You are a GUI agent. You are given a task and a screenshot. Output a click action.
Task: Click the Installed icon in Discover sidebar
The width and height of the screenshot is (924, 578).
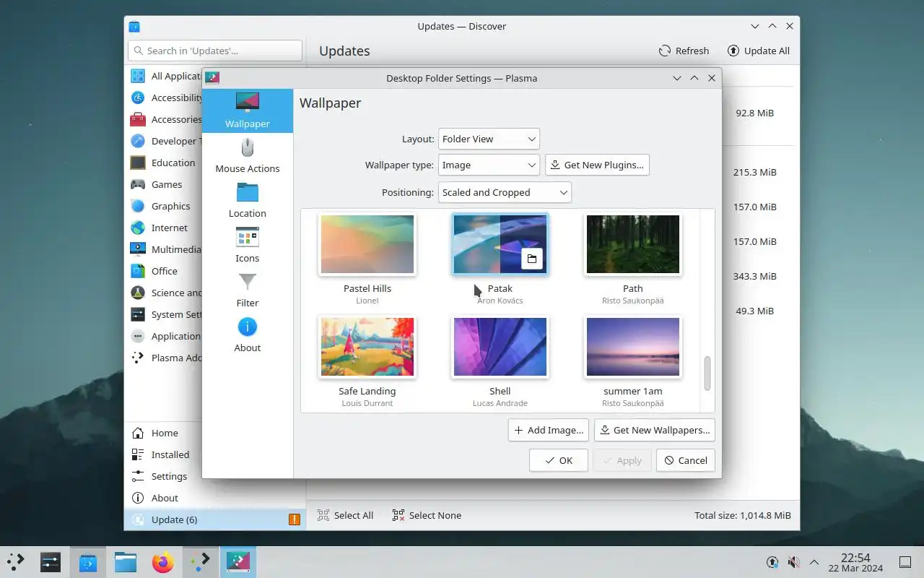coord(138,454)
